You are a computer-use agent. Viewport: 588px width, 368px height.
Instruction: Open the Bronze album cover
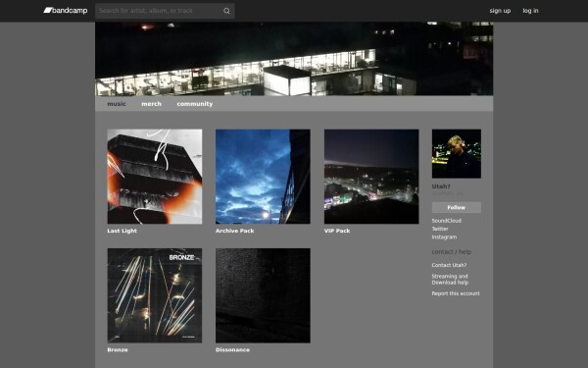click(155, 295)
